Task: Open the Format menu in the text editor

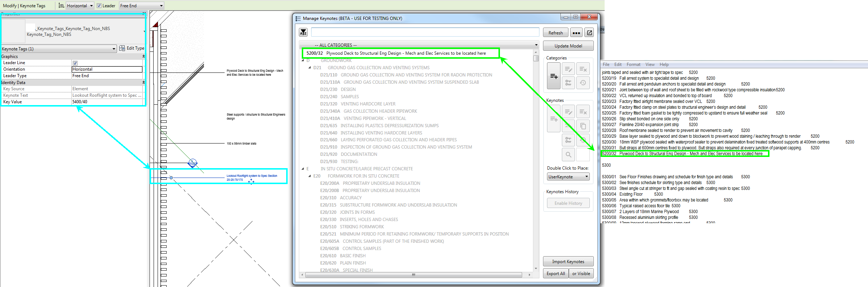Action: point(634,65)
